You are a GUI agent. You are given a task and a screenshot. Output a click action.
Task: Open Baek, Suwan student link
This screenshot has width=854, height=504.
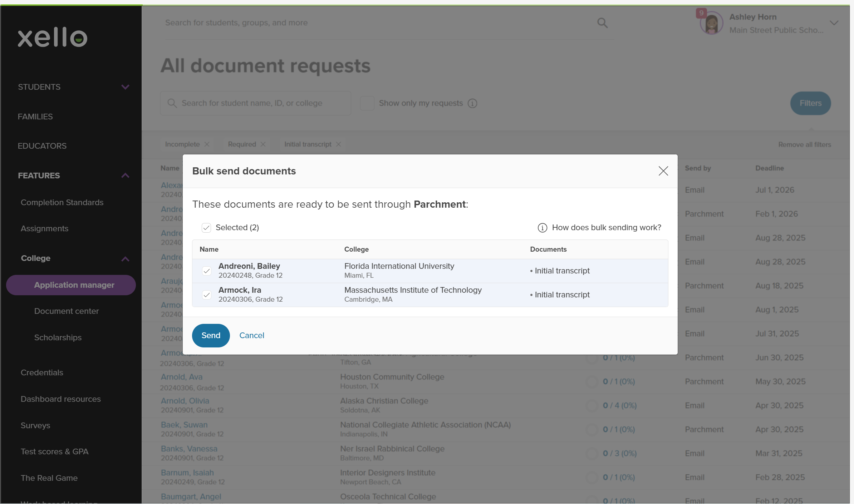coord(184,425)
